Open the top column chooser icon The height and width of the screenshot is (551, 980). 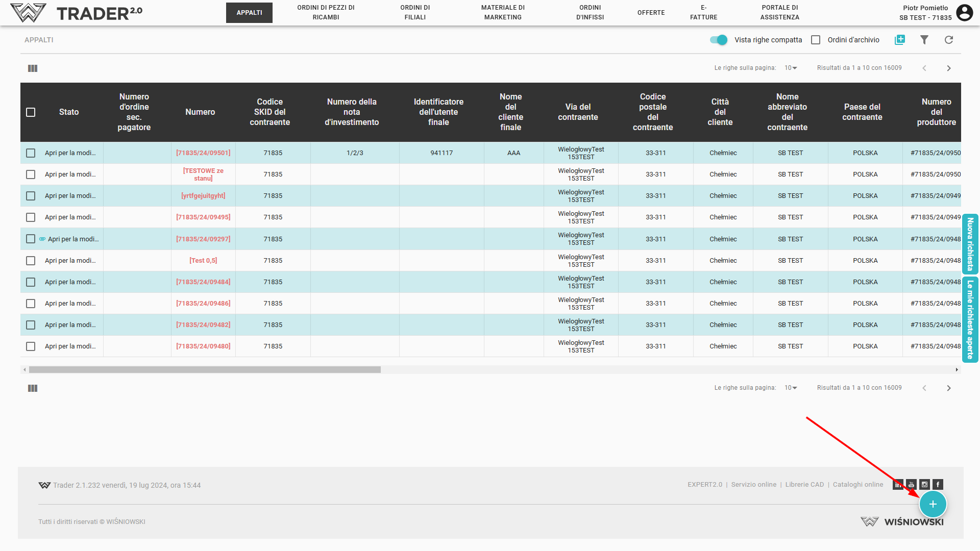click(x=33, y=68)
